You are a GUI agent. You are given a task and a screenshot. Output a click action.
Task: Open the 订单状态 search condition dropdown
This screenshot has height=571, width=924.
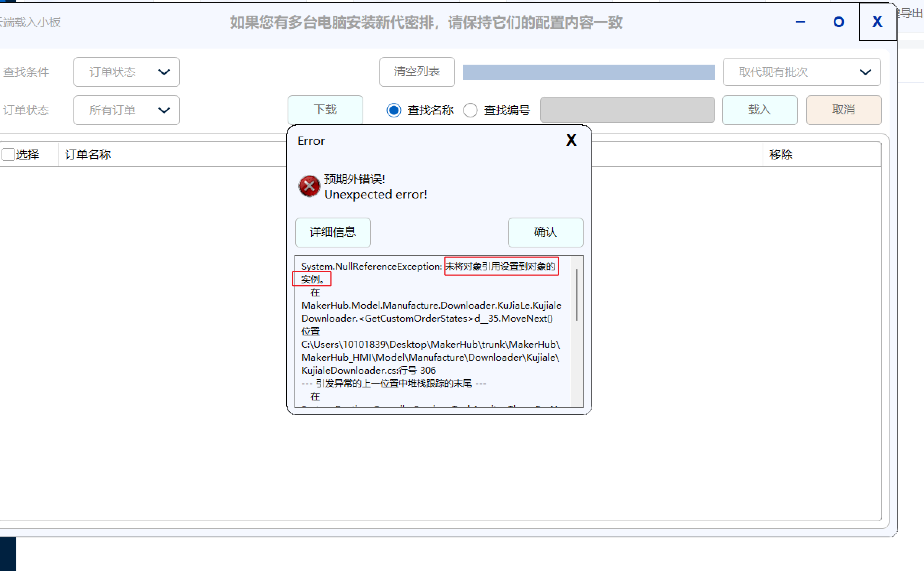[126, 72]
